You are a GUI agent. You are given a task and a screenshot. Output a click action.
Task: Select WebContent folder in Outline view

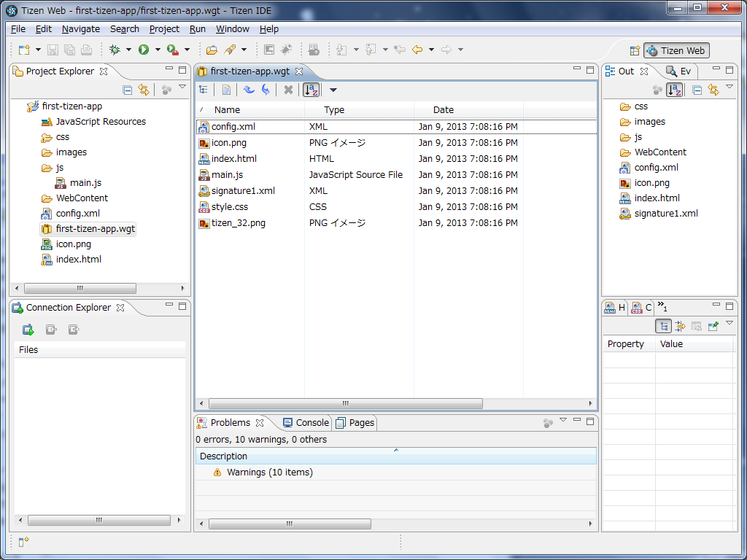point(660,152)
